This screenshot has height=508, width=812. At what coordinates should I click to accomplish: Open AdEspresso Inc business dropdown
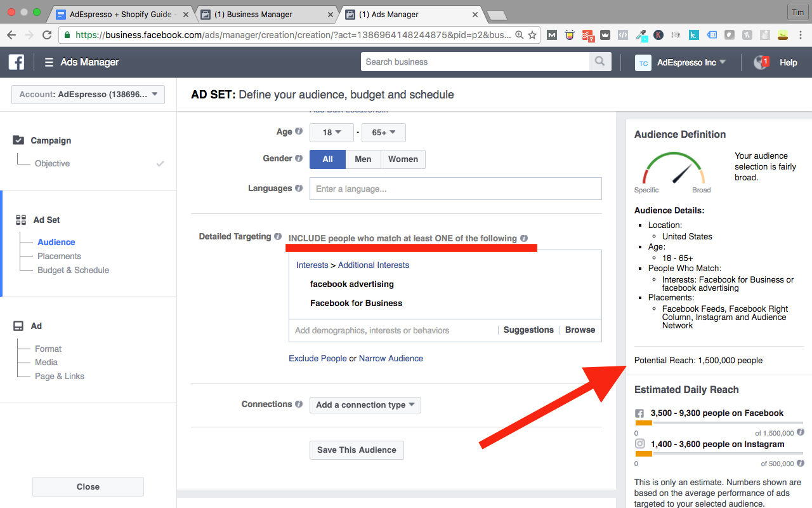click(x=691, y=62)
